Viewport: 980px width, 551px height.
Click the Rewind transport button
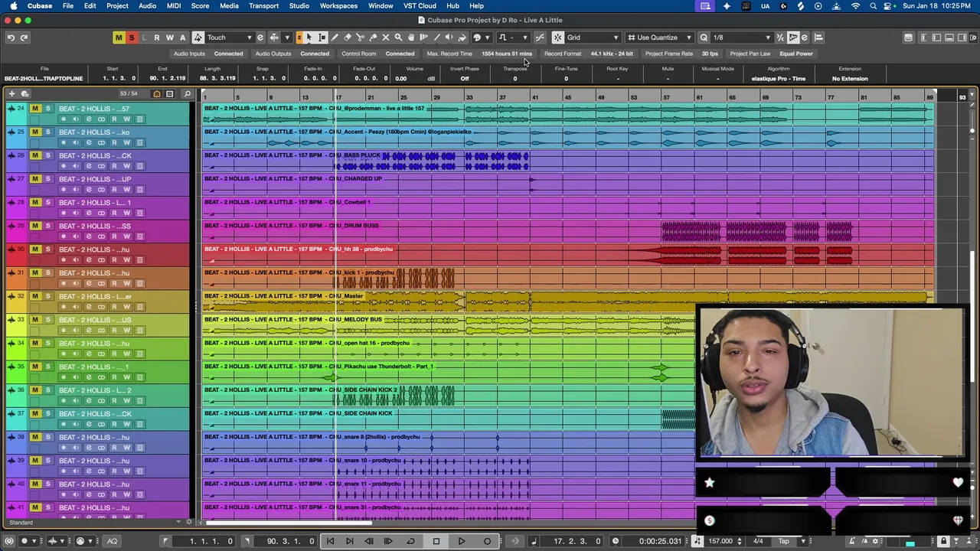pos(368,541)
